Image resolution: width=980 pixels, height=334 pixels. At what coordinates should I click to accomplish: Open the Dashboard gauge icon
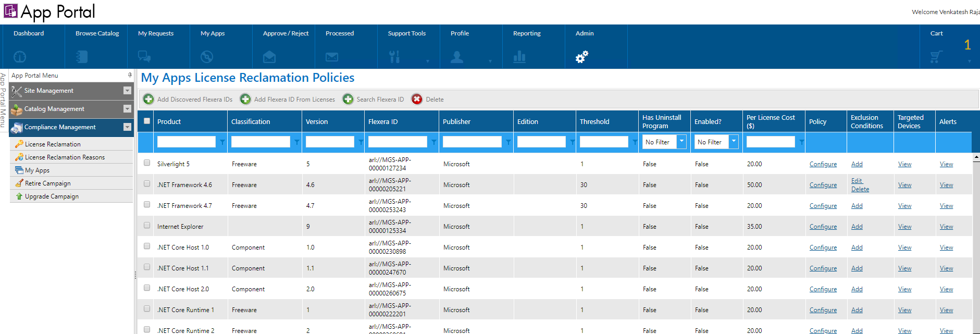(20, 57)
